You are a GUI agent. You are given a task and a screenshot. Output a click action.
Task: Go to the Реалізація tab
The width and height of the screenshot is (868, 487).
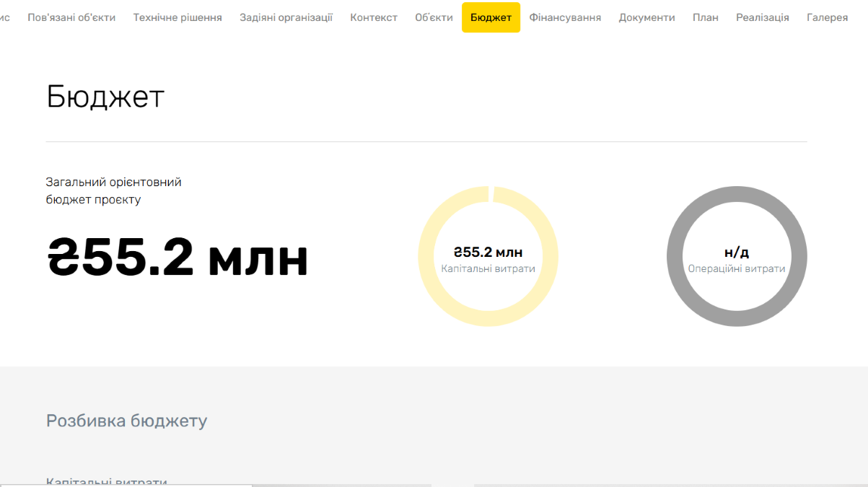coord(762,17)
